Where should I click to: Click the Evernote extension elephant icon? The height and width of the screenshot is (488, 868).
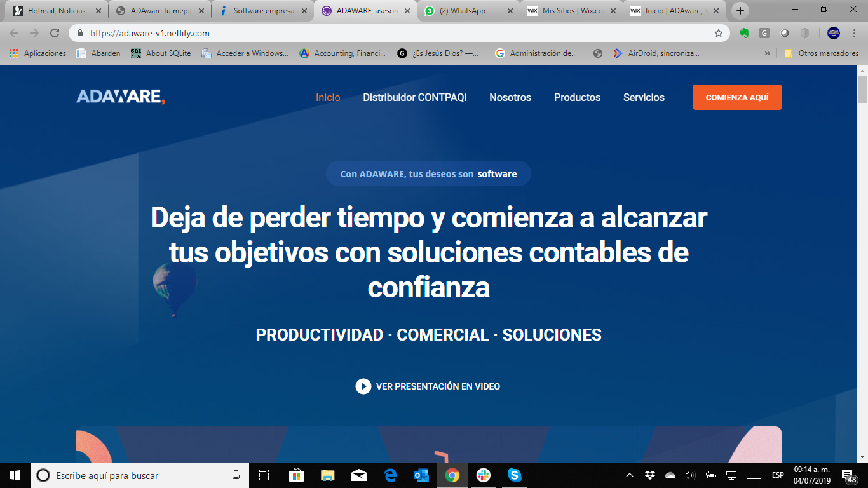coord(744,33)
